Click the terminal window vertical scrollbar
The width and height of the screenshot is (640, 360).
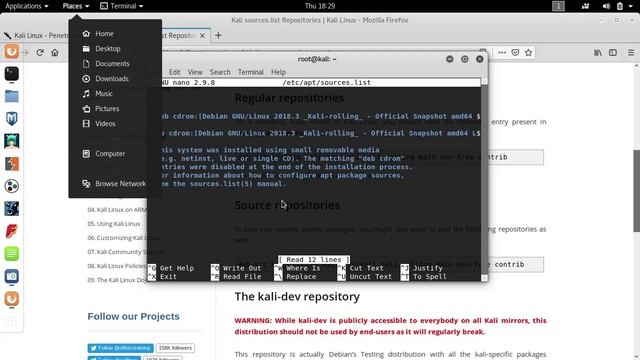[x=484, y=180]
